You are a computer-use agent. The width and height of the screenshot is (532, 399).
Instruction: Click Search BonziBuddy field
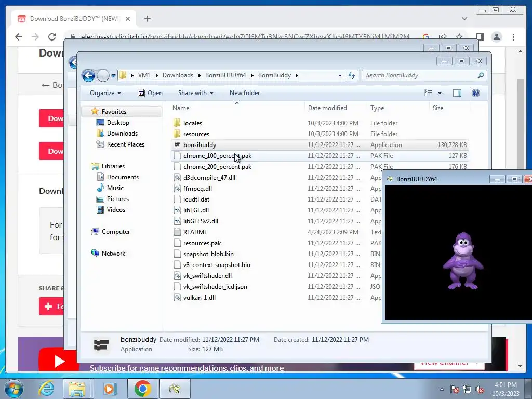pos(424,75)
